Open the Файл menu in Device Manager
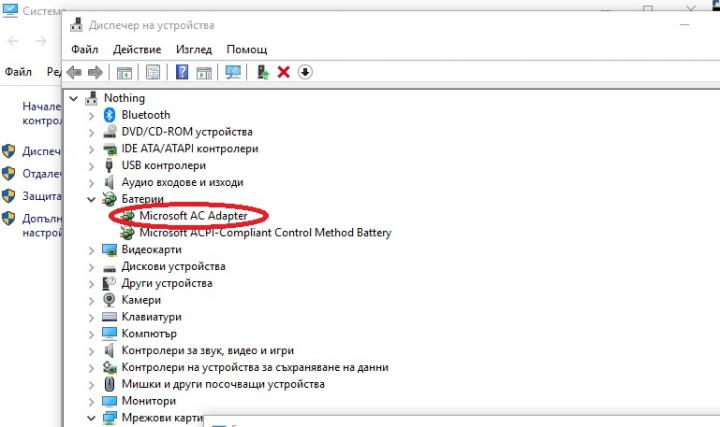 84,49
